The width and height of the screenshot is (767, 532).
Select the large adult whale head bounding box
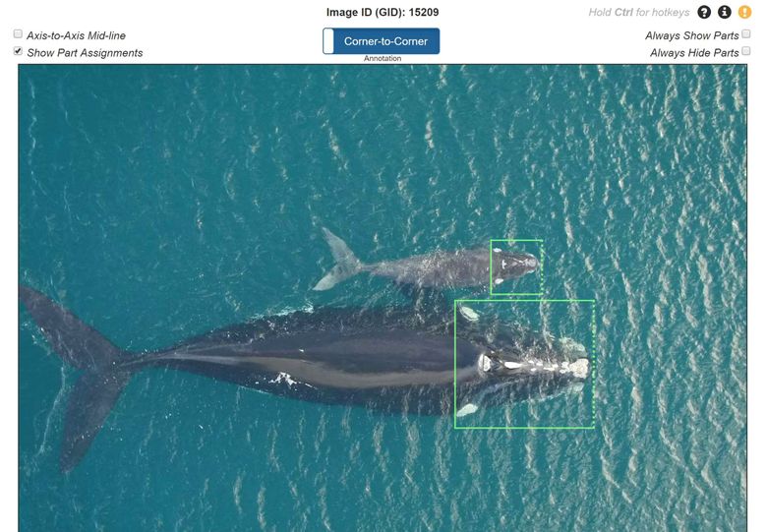(x=524, y=364)
